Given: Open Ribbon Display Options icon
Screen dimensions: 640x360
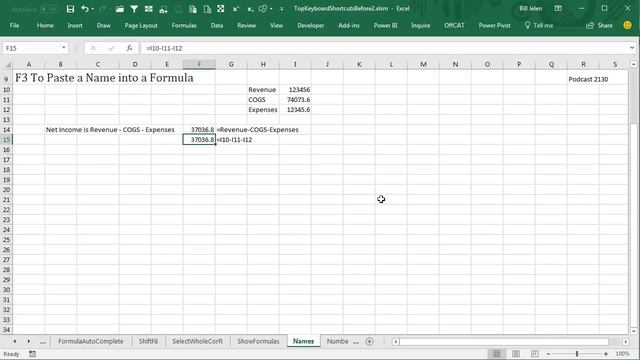Looking at the screenshot, I should click(558, 9).
